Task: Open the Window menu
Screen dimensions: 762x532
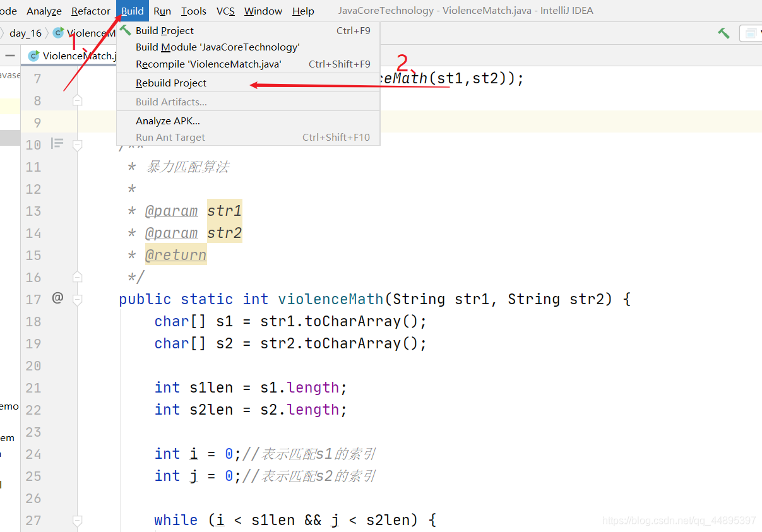Action: (x=263, y=11)
